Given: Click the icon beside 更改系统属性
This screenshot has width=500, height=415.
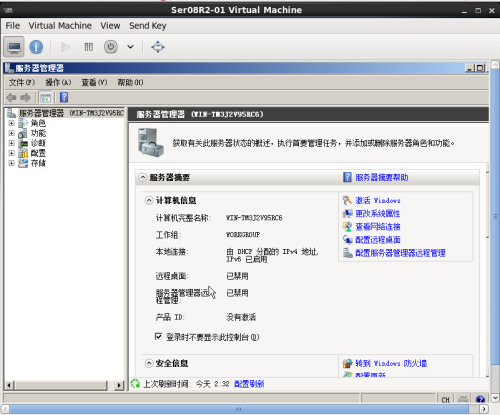Looking at the screenshot, I should 347,214.
